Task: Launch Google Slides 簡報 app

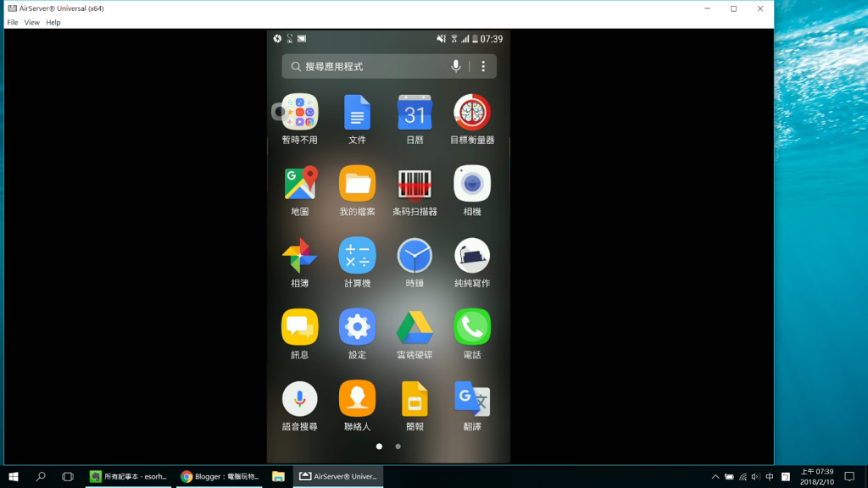Action: [x=415, y=399]
